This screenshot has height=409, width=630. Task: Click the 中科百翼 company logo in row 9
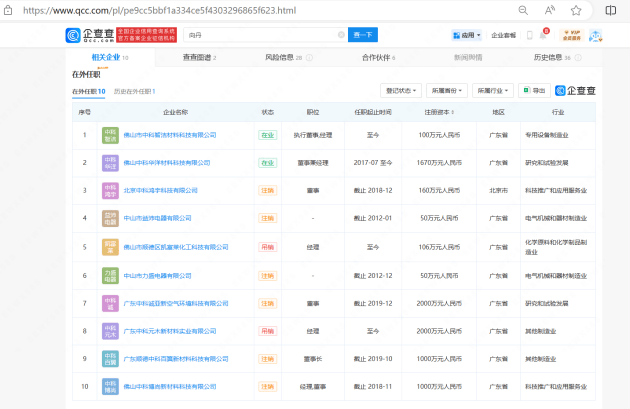(110, 359)
